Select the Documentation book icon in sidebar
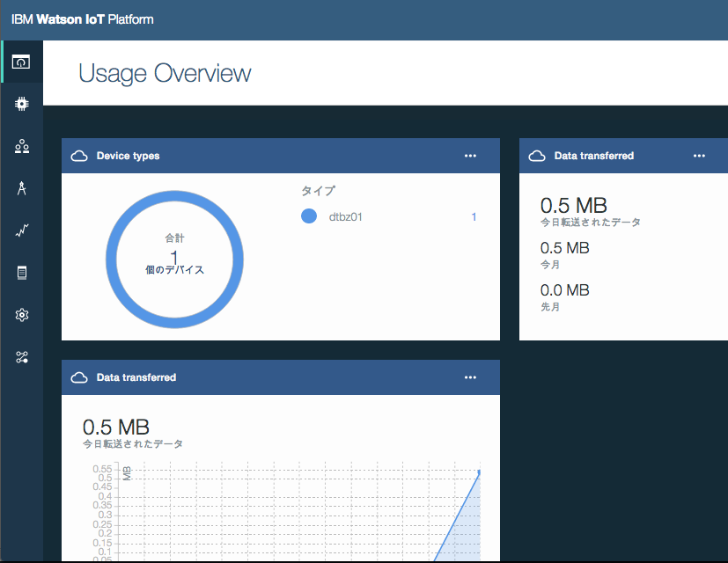 21,272
